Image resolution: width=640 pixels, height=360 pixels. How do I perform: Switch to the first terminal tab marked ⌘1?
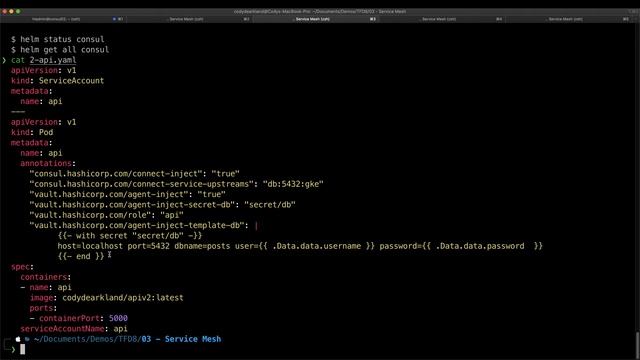pyautogui.click(x=63, y=19)
